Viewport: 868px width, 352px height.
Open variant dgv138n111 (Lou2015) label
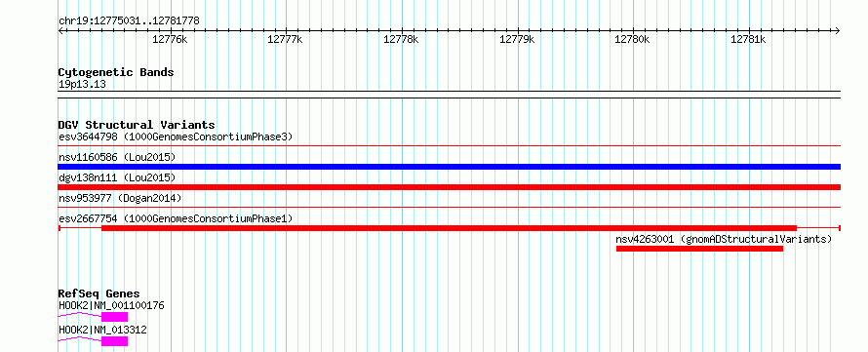[117, 177]
